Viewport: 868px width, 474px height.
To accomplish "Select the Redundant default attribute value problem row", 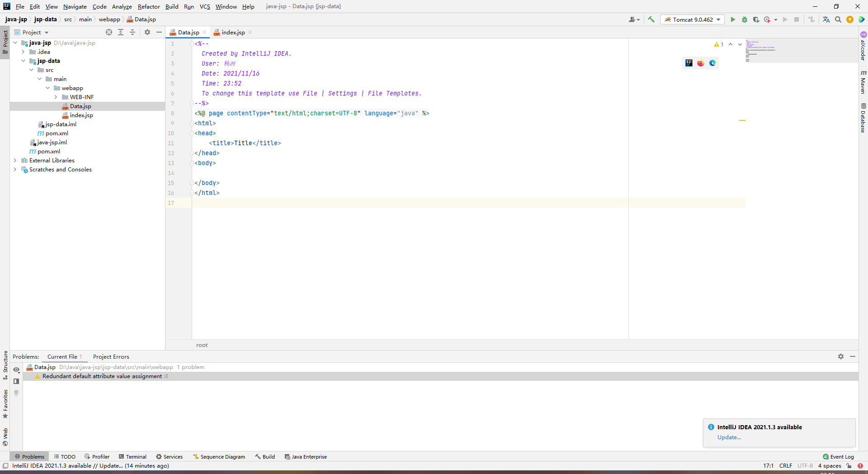I will [440, 376].
